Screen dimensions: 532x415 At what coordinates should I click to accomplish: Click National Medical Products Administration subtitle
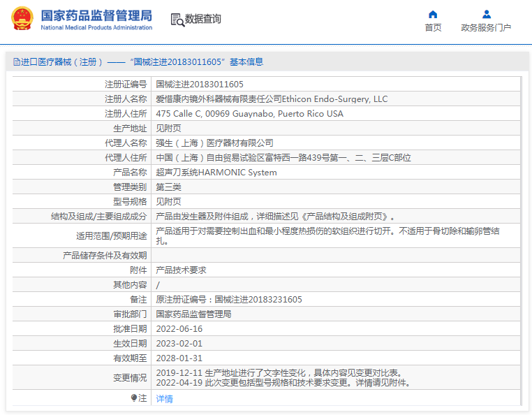pyautogui.click(x=97, y=27)
